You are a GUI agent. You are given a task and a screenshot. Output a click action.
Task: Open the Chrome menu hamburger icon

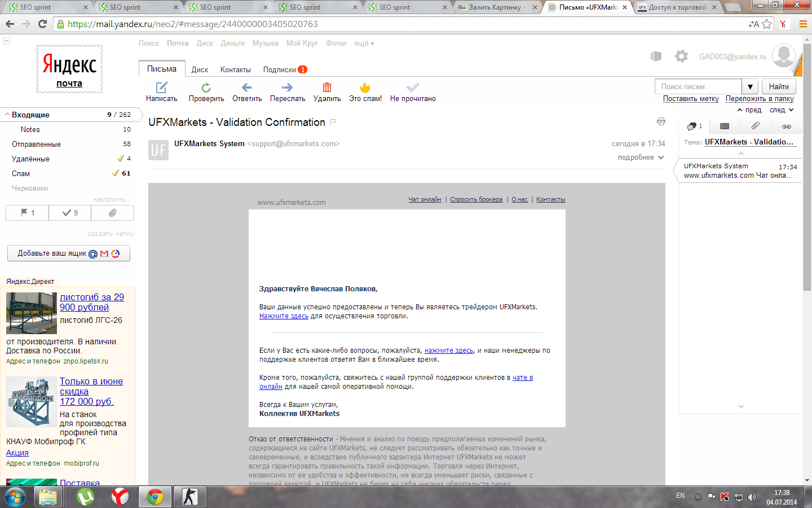[x=803, y=24]
